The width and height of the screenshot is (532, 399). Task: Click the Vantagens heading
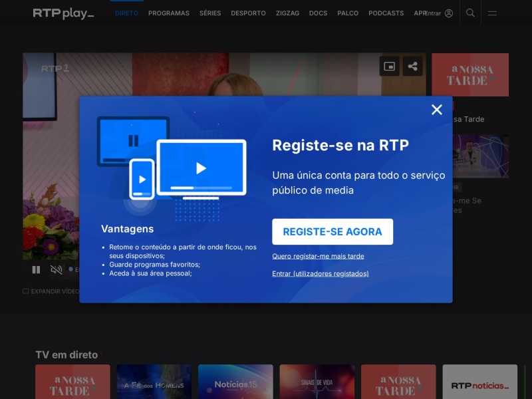click(127, 229)
